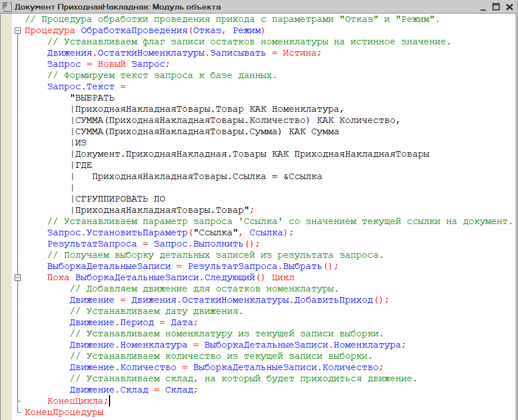Click the module document icon in title bar

point(7,6)
